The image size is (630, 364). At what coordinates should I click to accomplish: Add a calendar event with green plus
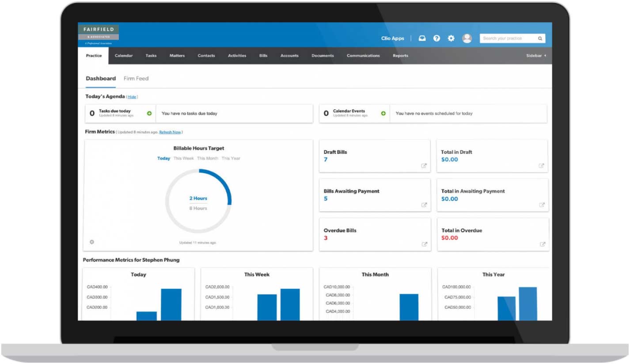(x=383, y=114)
